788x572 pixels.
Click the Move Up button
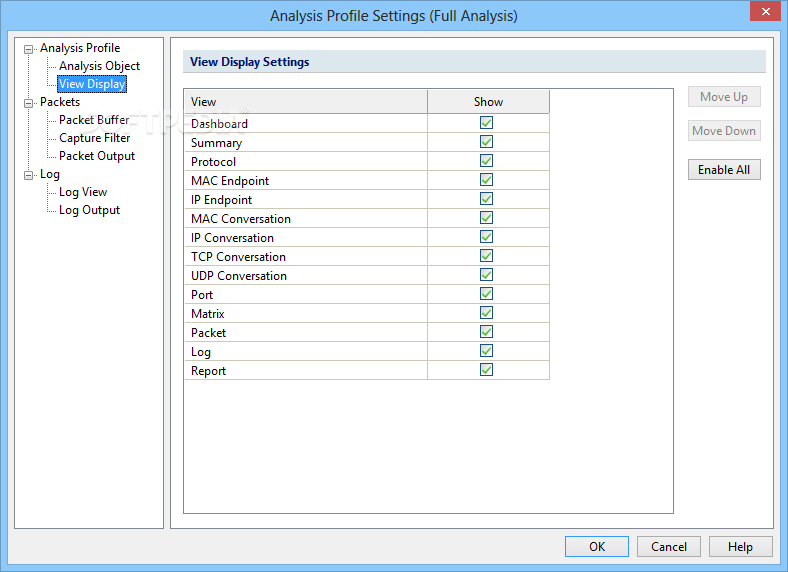[x=724, y=97]
